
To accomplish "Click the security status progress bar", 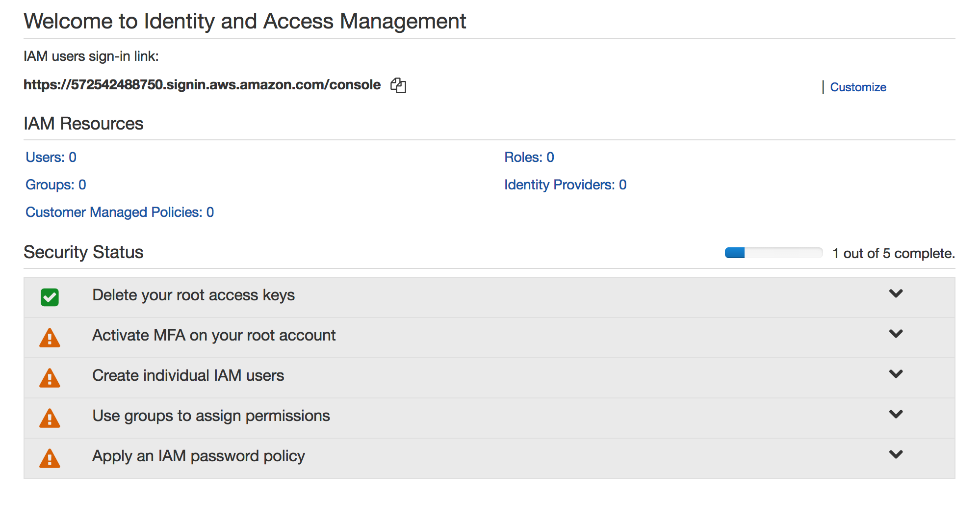I will pyautogui.click(x=774, y=253).
